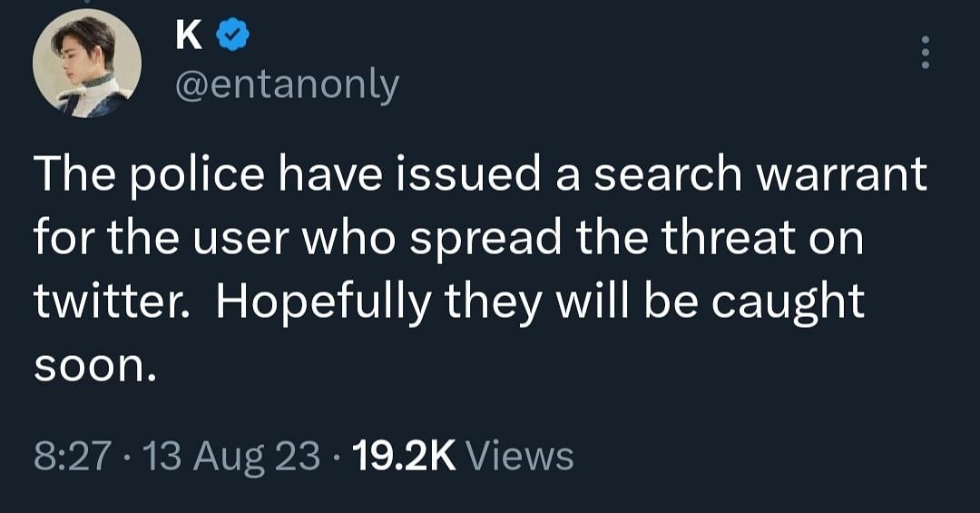Viewport: 980px width, 513px height.
Task: Click the word 'spread' in the tweet
Action: coord(486,241)
